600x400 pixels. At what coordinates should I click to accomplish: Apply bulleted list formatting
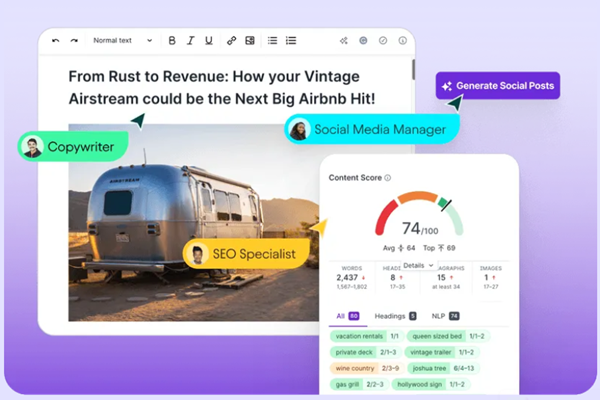tap(272, 41)
